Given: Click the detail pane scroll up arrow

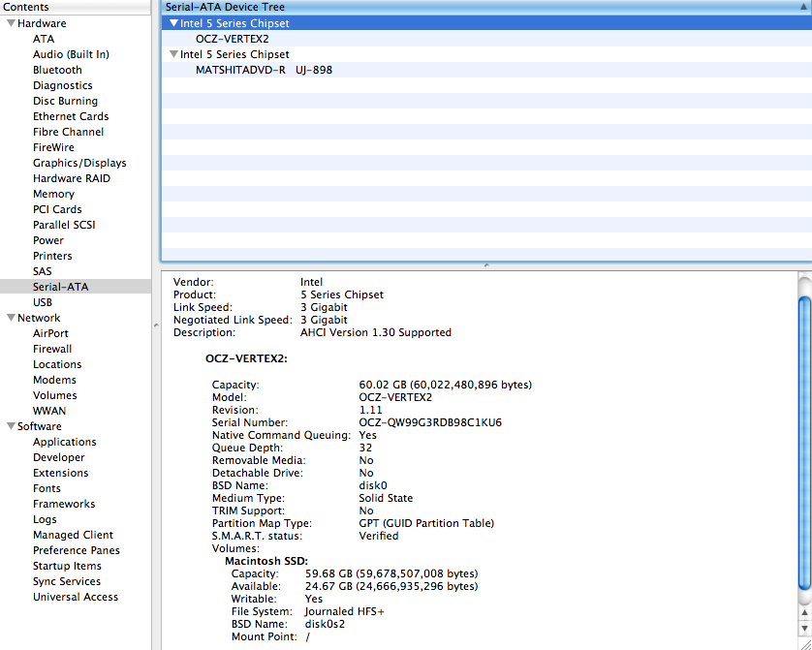Looking at the screenshot, I should tap(805, 613).
